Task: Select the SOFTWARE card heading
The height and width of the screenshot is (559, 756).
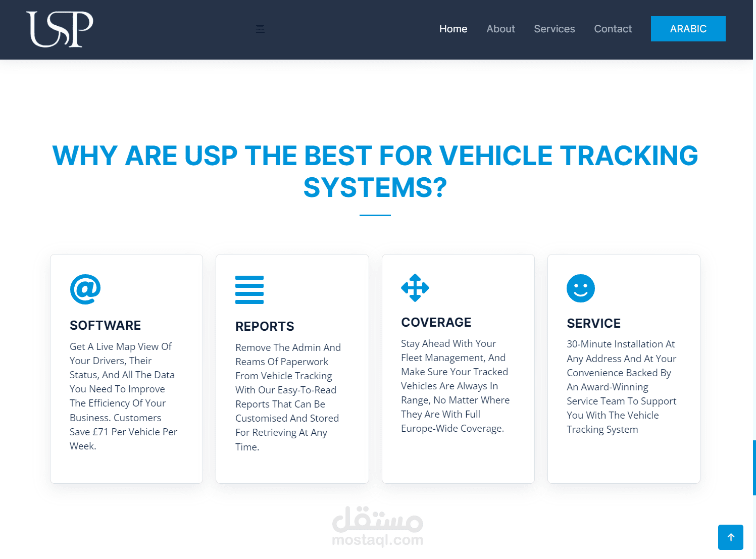Action: 105,325
